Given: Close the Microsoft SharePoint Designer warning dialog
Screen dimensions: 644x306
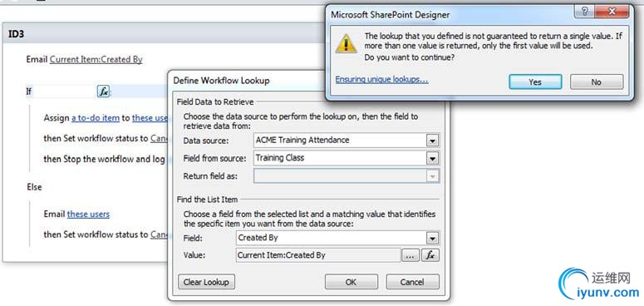Looking at the screenshot, I should point(612,12).
